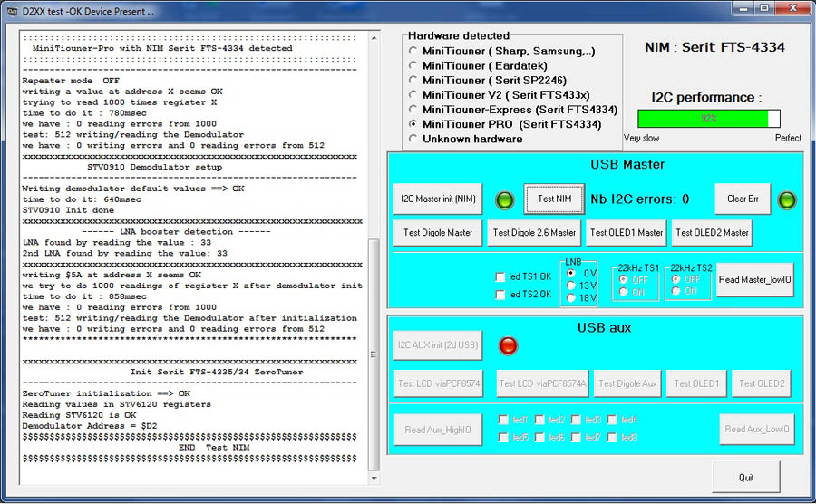This screenshot has width=816, height=504.
Task: Click Test OLED1 button in USB aux
Action: click(696, 383)
